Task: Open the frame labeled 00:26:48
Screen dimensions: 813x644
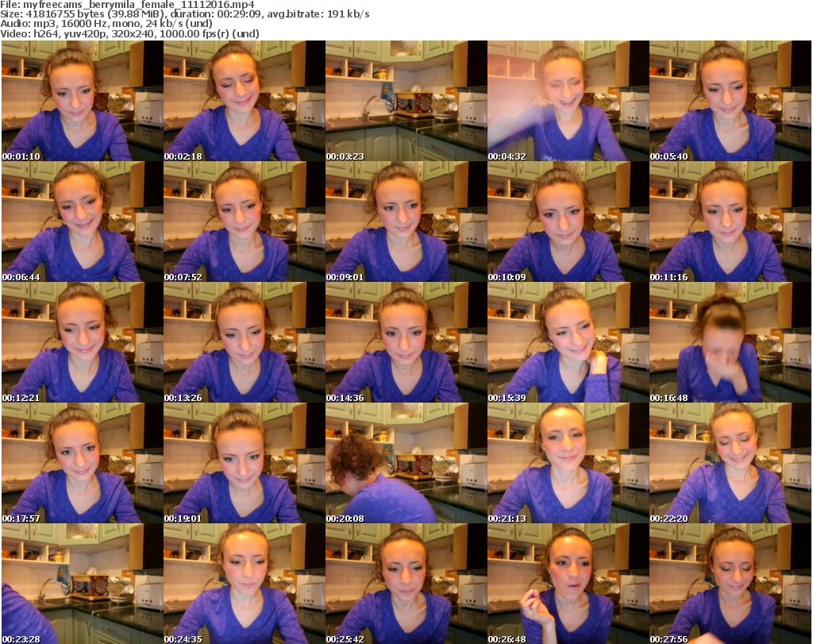Action: point(568,584)
